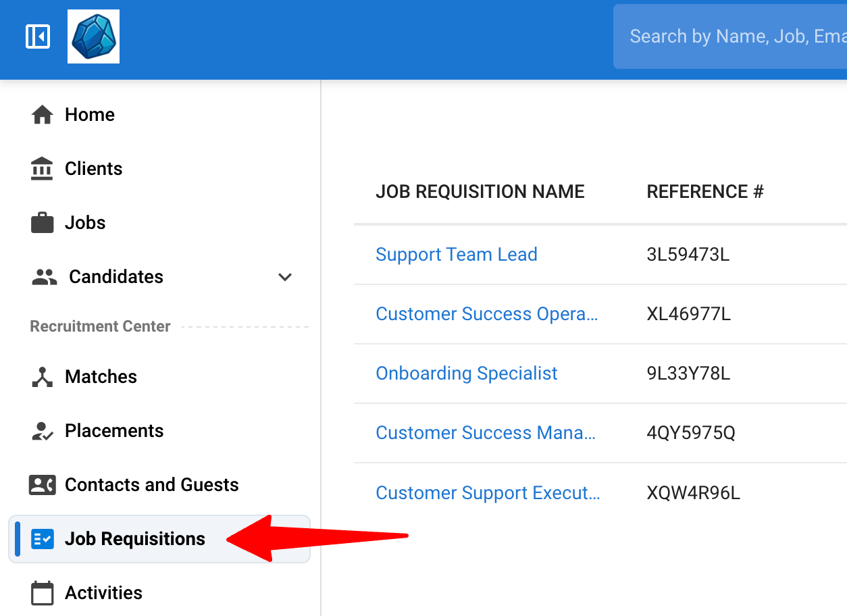This screenshot has width=847, height=616.
Task: Click the Placements person-check icon
Action: pyautogui.click(x=42, y=431)
